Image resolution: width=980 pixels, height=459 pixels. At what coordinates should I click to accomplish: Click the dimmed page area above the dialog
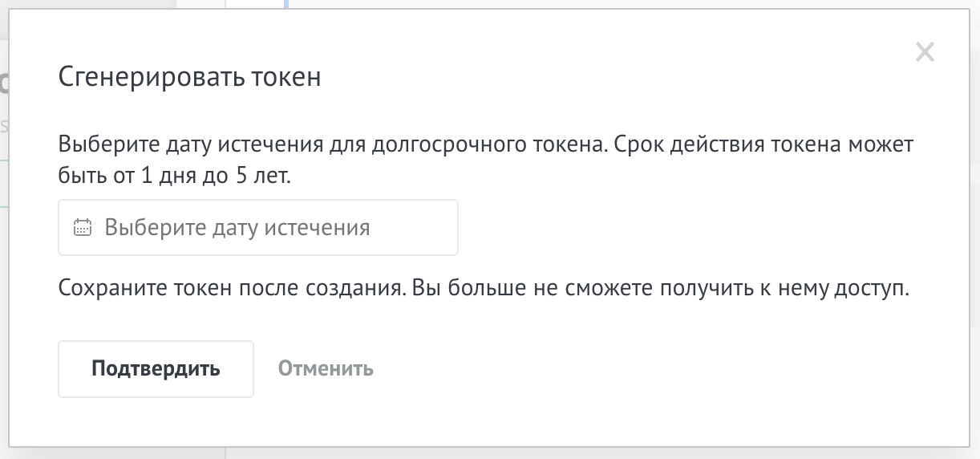click(561, 4)
